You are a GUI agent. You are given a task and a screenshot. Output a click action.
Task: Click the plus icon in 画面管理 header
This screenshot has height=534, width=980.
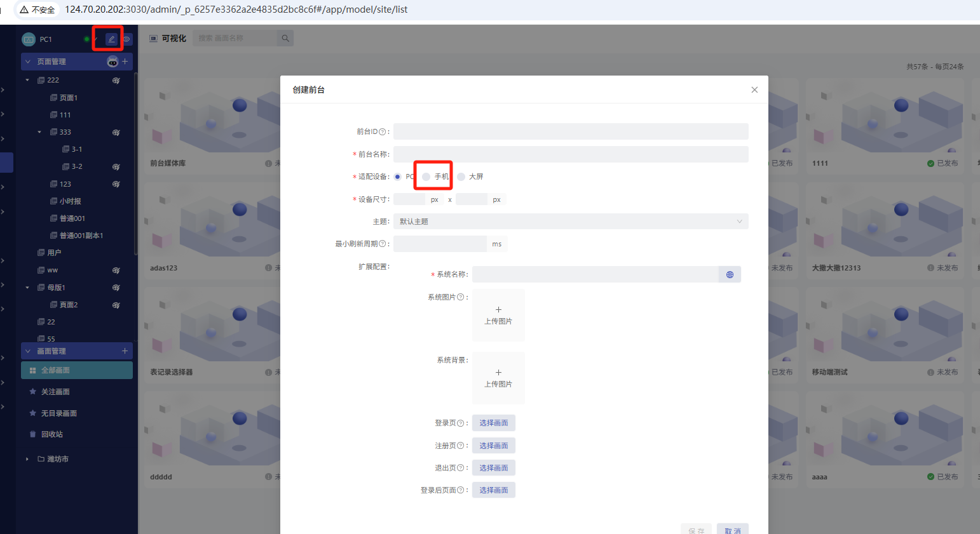pos(125,351)
